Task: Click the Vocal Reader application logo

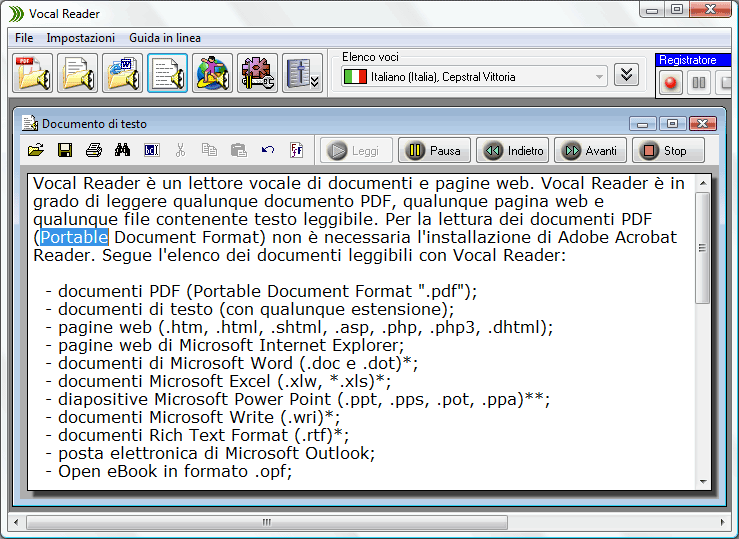Action: point(16,14)
